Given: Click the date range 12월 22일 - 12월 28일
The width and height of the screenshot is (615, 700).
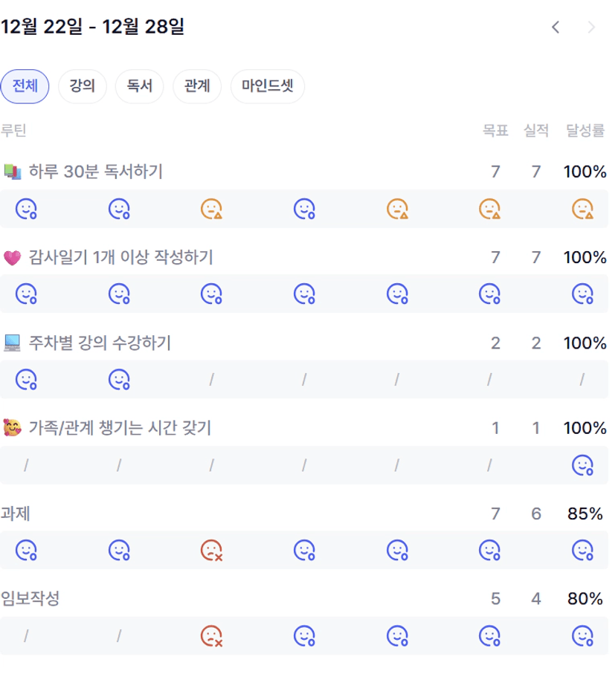Looking at the screenshot, I should 92,27.
